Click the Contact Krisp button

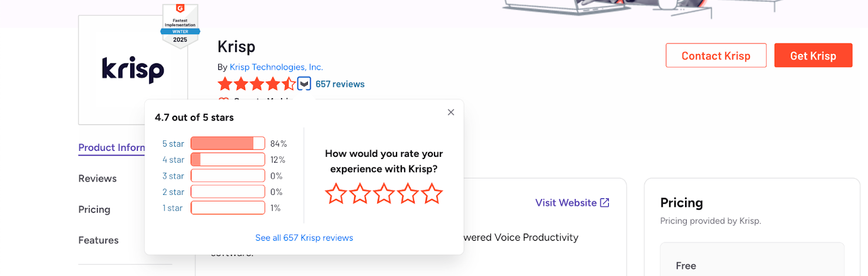[716, 56]
